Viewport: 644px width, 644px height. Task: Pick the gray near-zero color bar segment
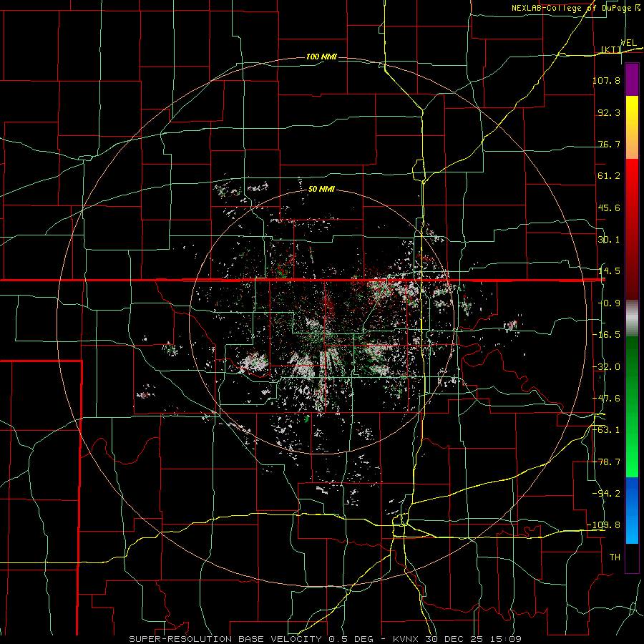click(632, 318)
